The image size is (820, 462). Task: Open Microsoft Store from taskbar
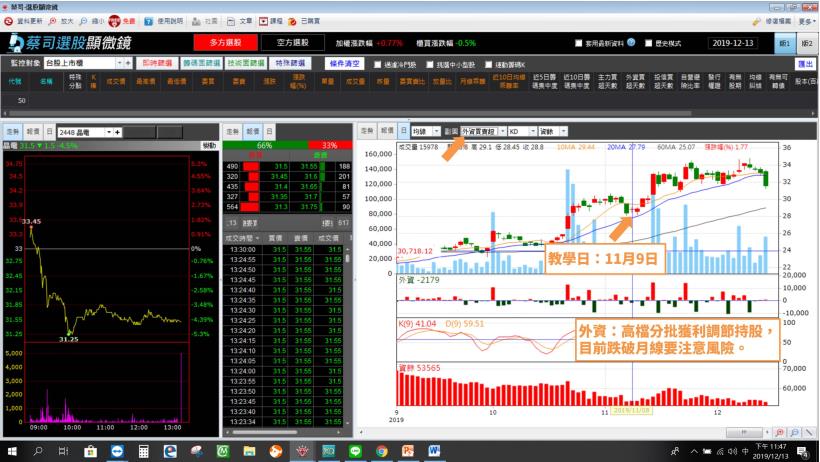[x=90, y=451]
